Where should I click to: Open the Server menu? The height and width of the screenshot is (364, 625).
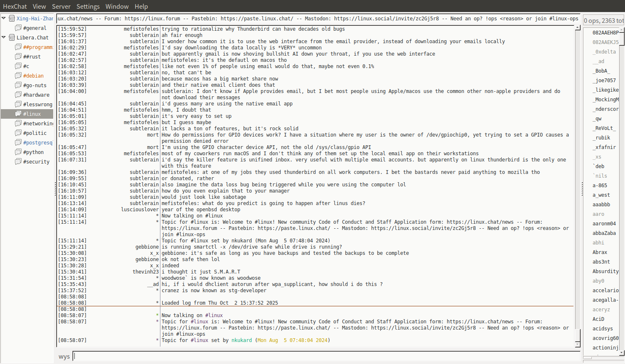tap(61, 7)
